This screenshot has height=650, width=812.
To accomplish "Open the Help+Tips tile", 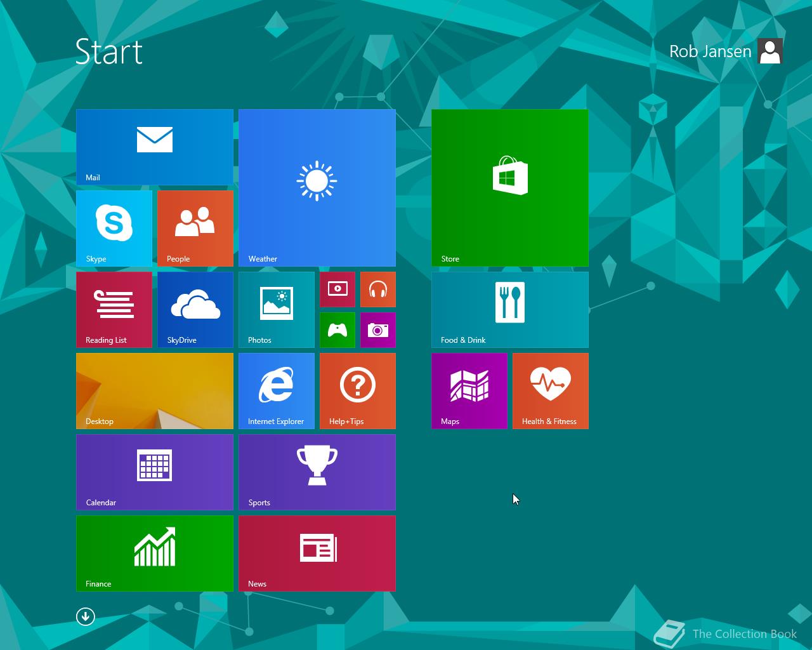I will pos(358,391).
